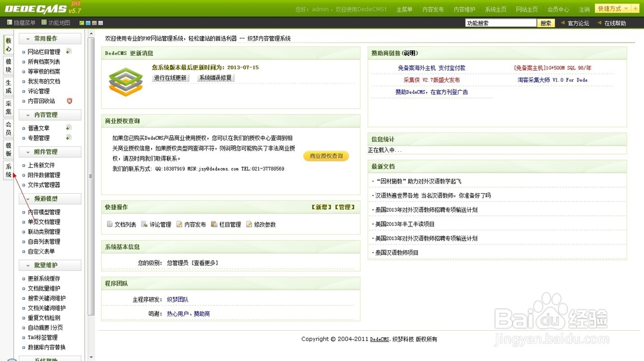Click the sidebar scrollbar down arrow

pyautogui.click(x=91, y=357)
